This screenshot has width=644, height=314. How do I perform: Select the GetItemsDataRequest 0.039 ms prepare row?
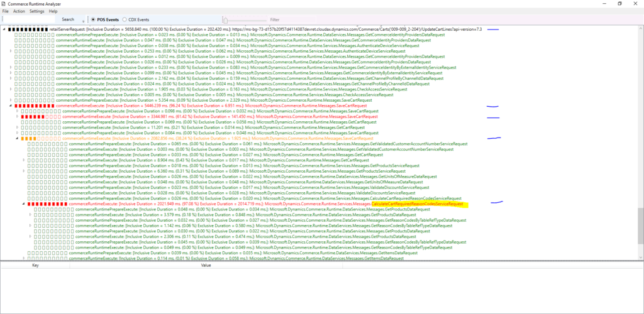242,253
